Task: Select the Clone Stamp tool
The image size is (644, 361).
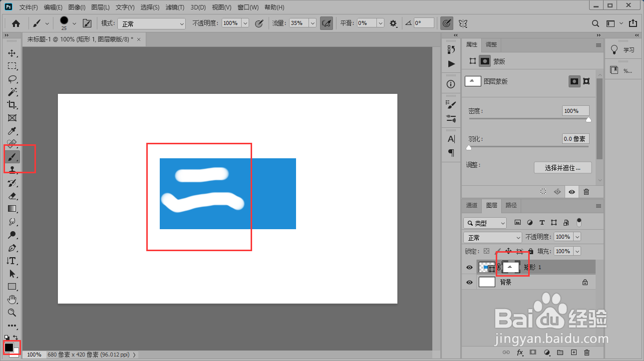Action: pyautogui.click(x=12, y=170)
